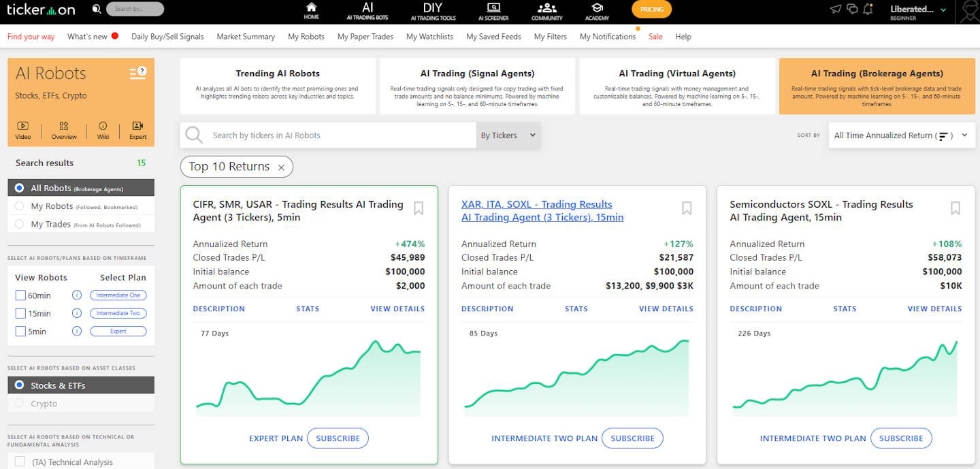Bookmark the Semiconductors SOXL robot card
Screen dimensions: 980x469
[x=955, y=208]
